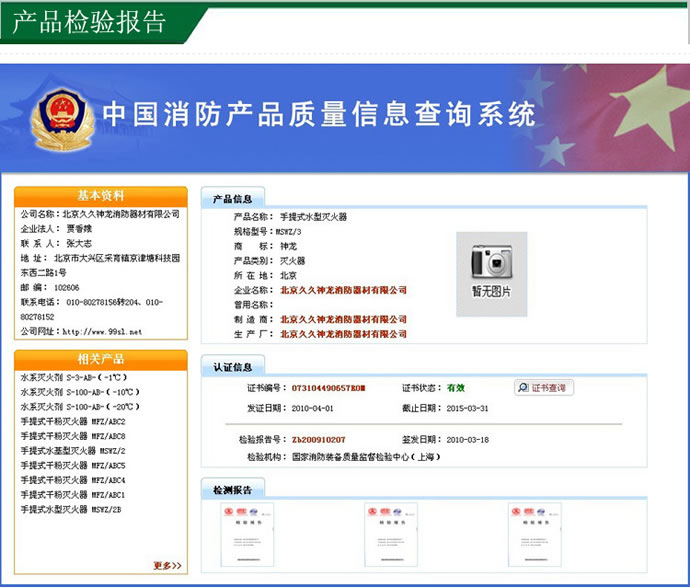Click the contact name 张大志
The image size is (690, 588).
(x=79, y=243)
